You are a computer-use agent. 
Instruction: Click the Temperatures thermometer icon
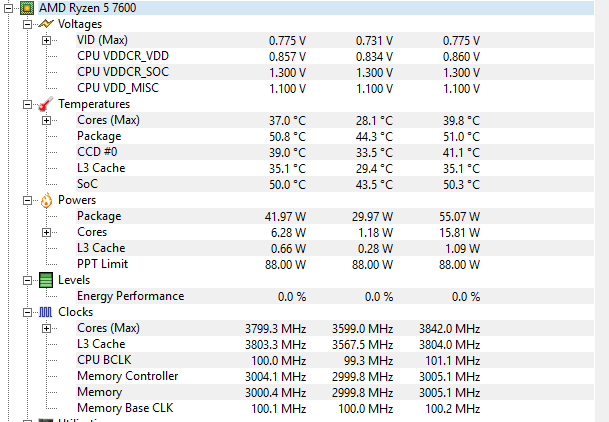pos(46,104)
